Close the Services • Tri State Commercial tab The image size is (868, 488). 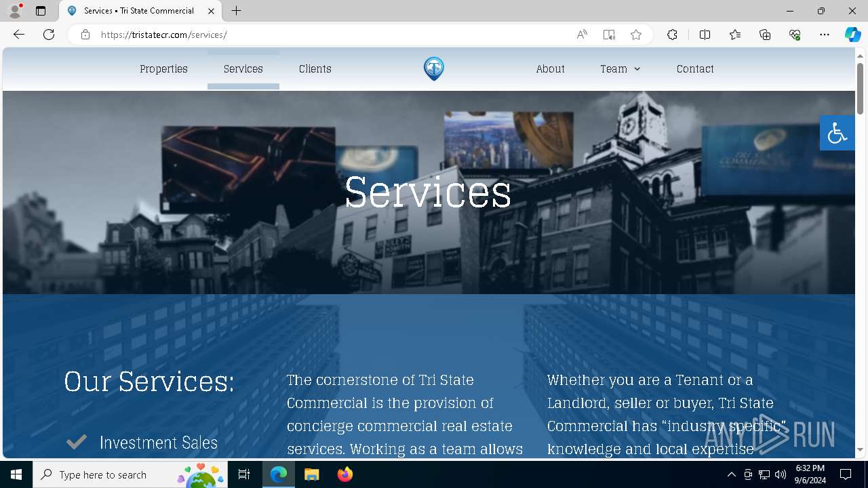click(x=211, y=11)
